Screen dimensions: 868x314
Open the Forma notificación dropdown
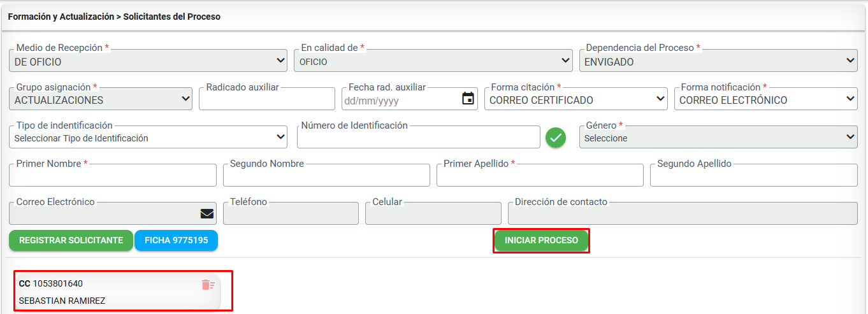(765, 99)
